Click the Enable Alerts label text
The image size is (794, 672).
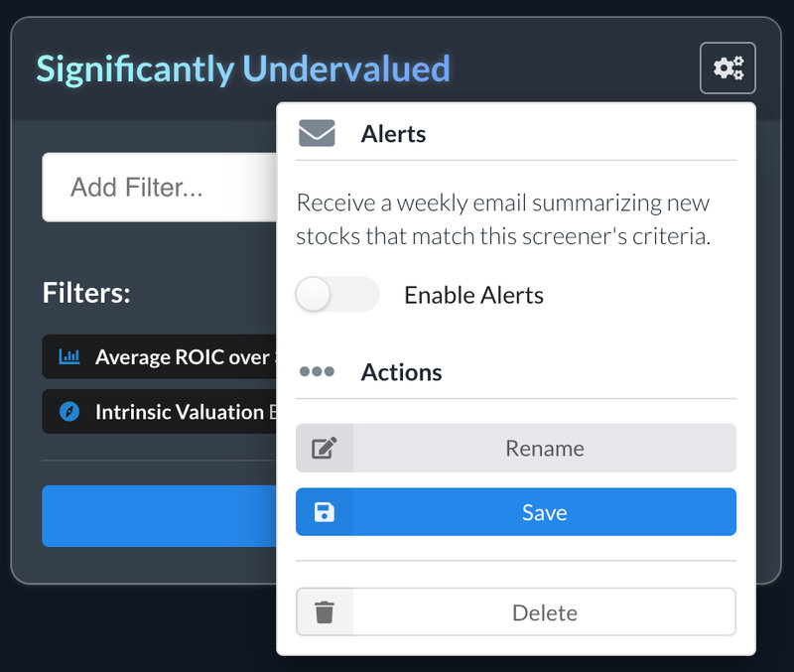pos(473,295)
